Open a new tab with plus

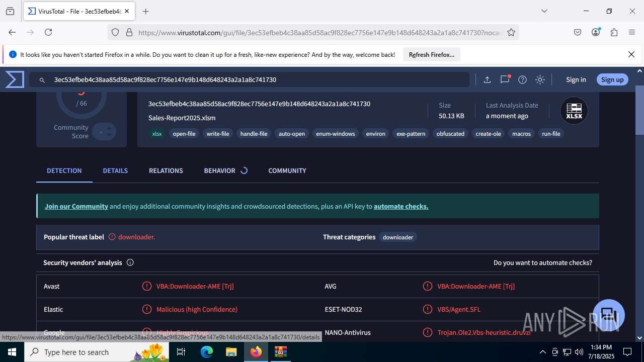[x=145, y=11]
